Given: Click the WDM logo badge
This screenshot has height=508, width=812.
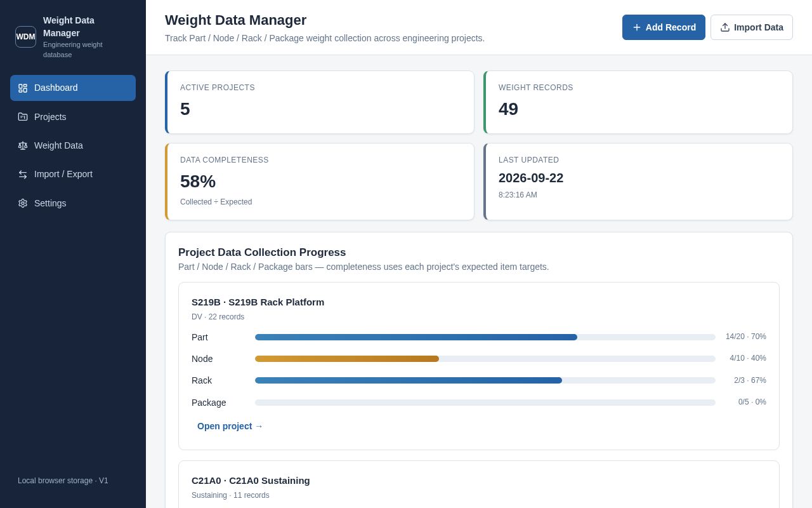Looking at the screenshot, I should point(25,37).
